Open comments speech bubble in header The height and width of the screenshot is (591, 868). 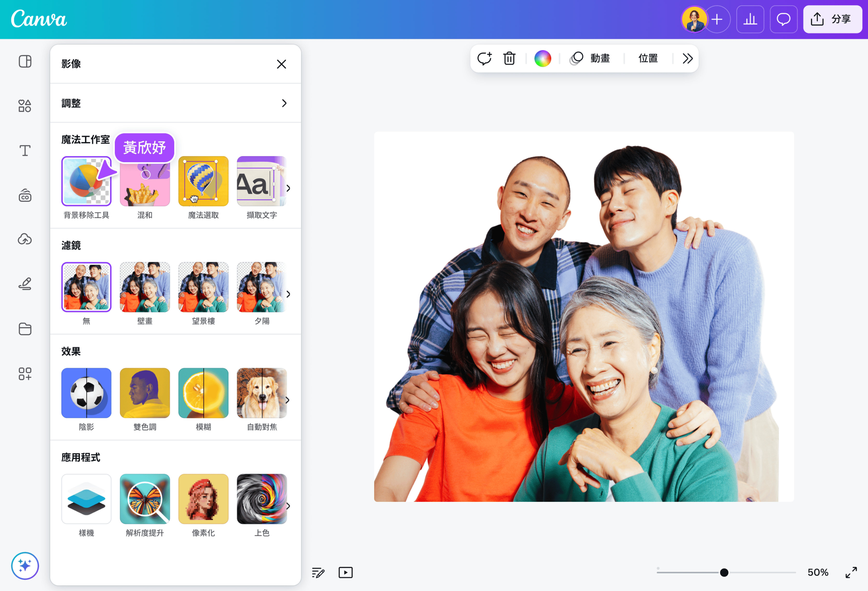(x=784, y=20)
